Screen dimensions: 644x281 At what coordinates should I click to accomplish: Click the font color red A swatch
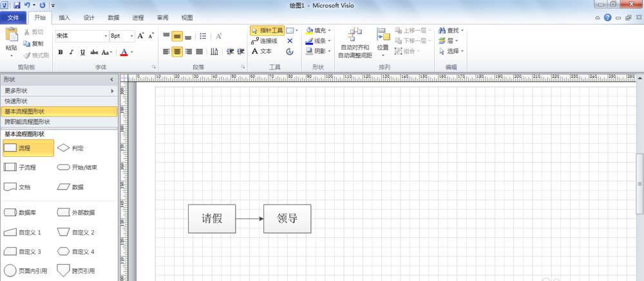coord(123,52)
